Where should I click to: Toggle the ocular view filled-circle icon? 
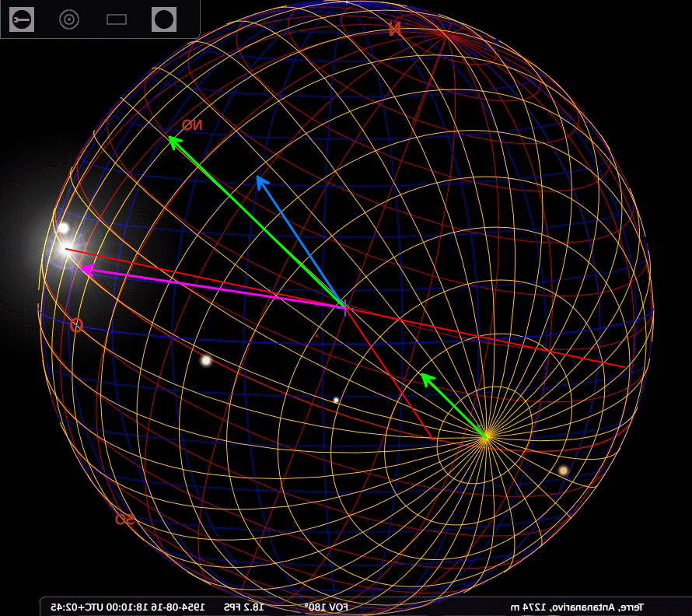tap(163, 19)
